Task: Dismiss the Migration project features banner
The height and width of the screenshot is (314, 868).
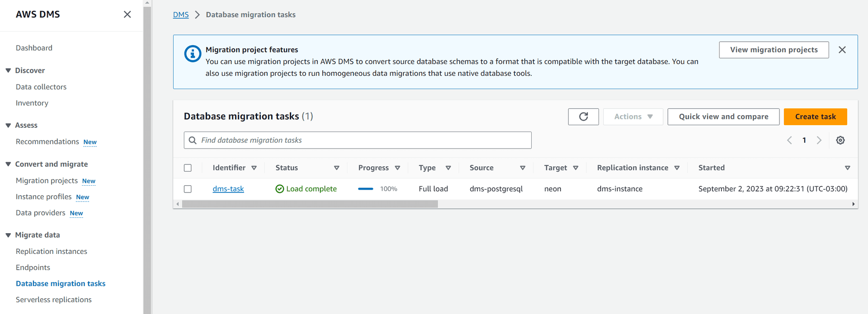Action: 842,50
